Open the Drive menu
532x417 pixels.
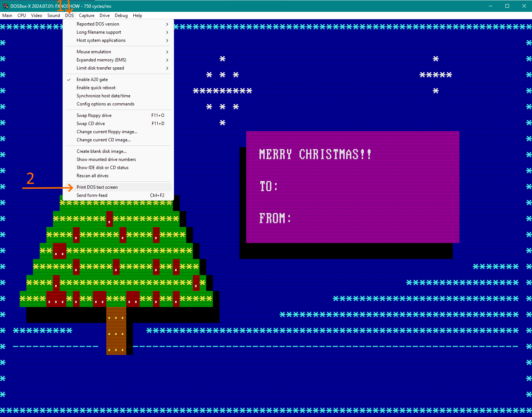pyautogui.click(x=105, y=16)
